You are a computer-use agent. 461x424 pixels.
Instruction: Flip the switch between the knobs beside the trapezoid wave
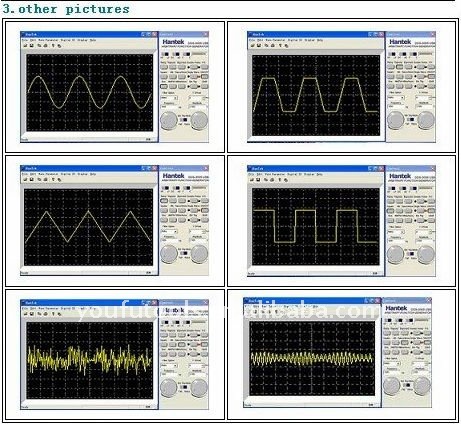pyautogui.click(x=411, y=119)
